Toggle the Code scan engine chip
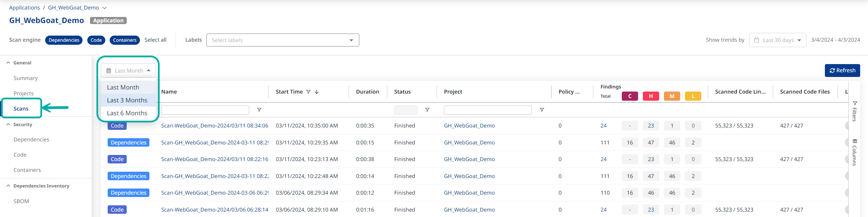 coord(96,40)
